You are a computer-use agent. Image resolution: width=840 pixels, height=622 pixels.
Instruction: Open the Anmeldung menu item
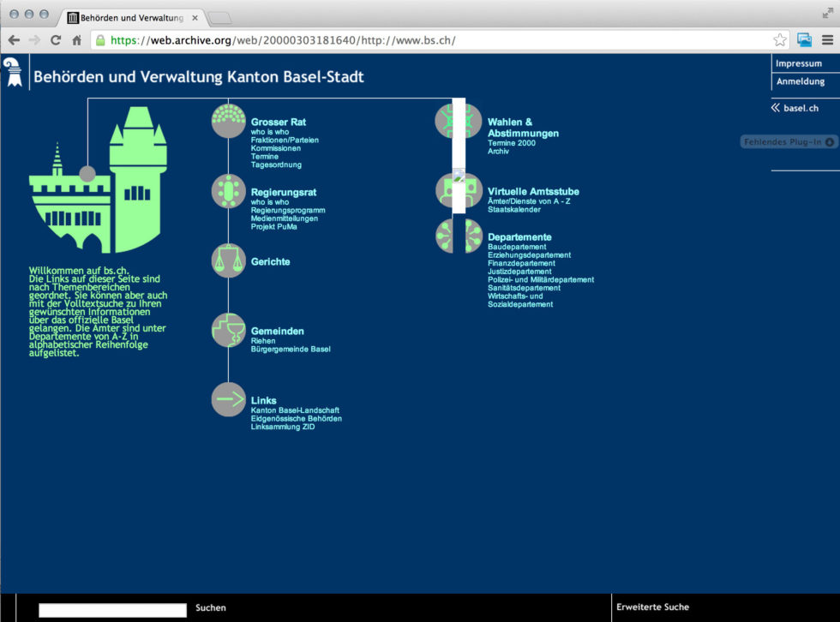tap(801, 81)
